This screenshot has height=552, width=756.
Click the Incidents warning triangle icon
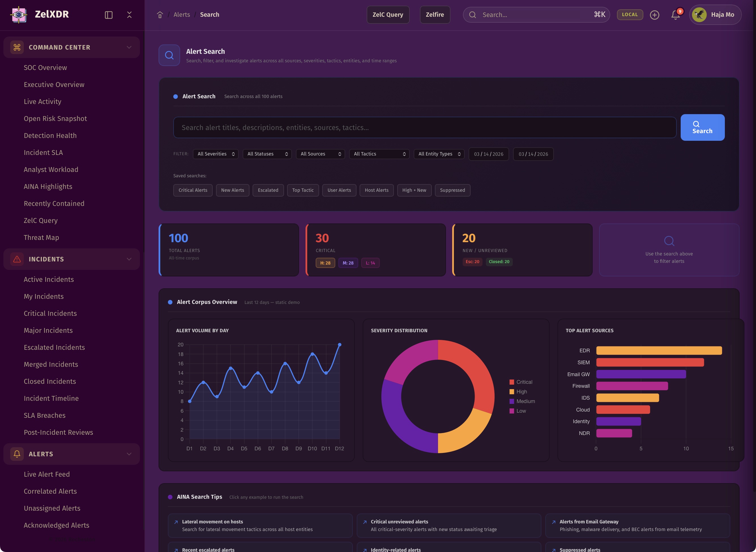point(17,259)
